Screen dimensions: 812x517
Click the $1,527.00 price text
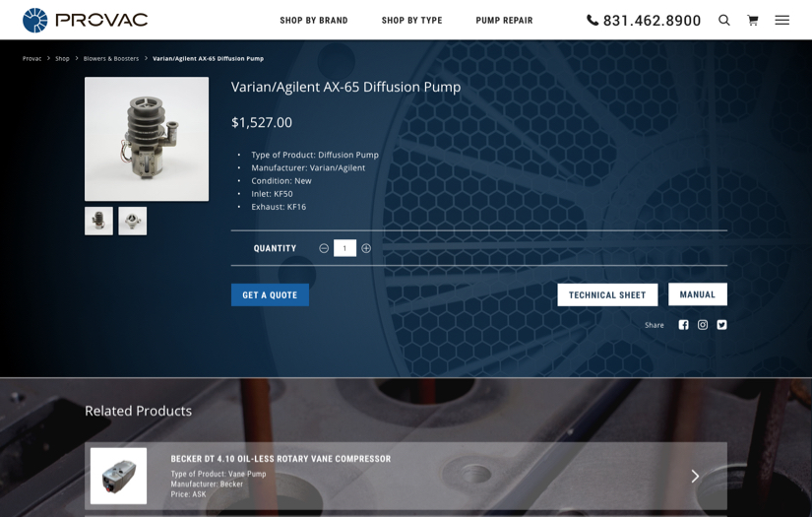(x=262, y=122)
